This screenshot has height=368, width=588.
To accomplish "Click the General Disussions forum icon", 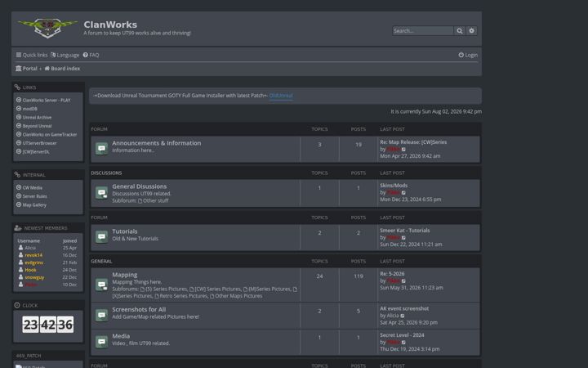I will coord(101,193).
